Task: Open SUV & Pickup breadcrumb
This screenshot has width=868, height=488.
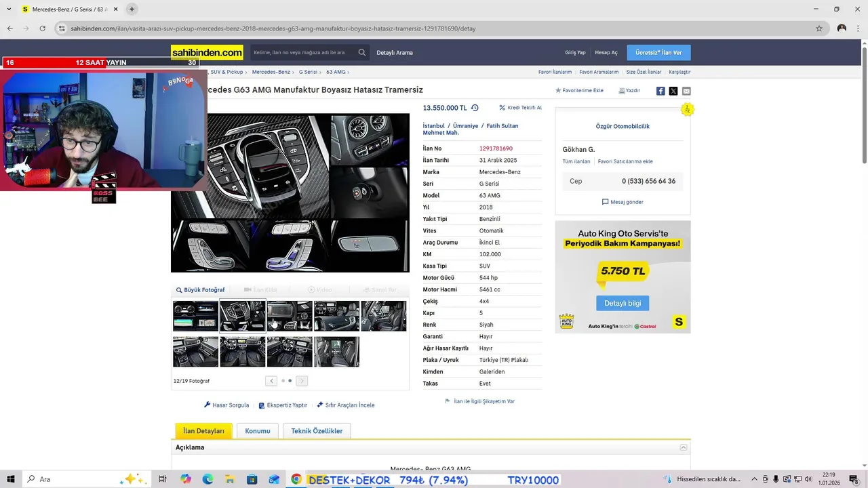Action: tap(226, 72)
